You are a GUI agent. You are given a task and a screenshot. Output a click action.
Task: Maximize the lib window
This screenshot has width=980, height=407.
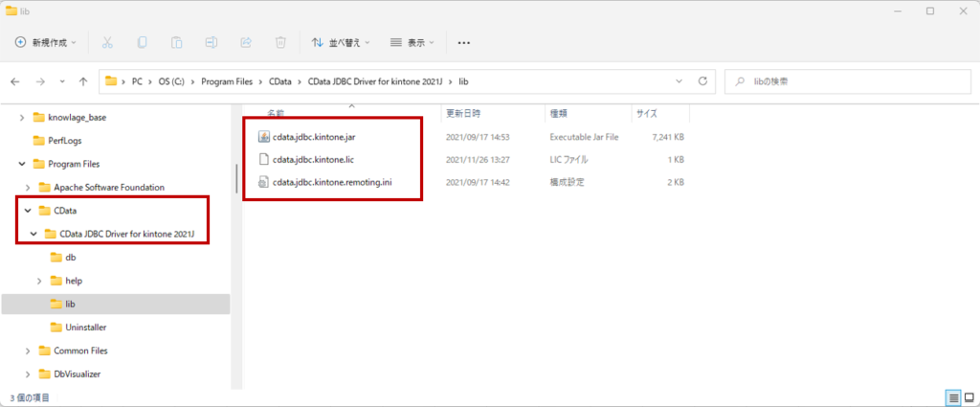(x=930, y=11)
